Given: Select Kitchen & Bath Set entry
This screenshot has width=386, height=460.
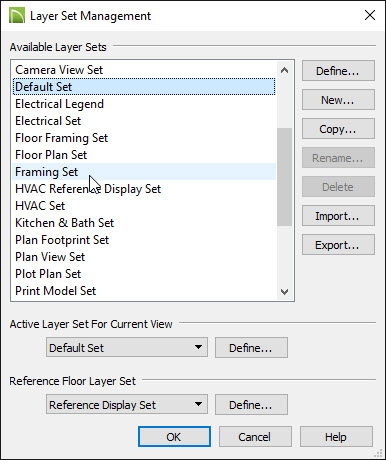Looking at the screenshot, I should [144, 223].
